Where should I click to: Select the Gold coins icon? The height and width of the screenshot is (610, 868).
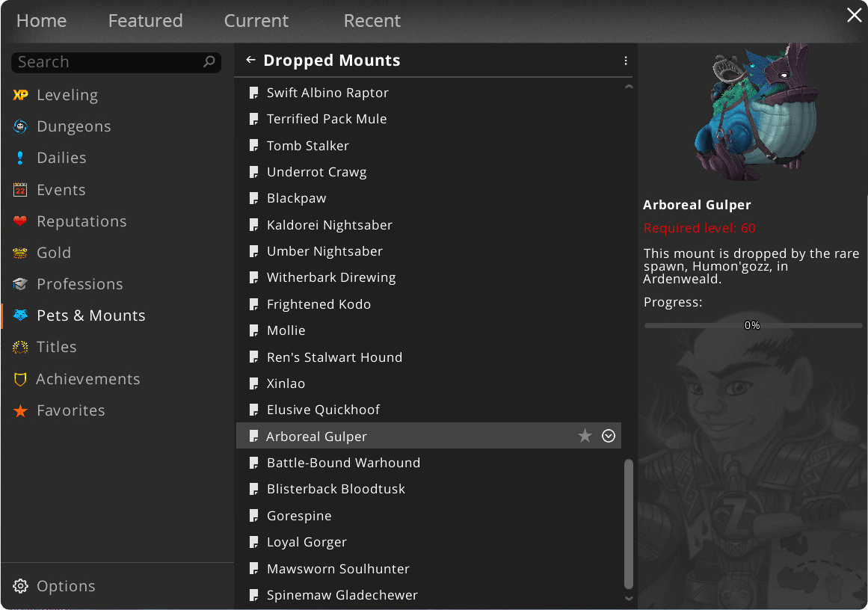20,253
